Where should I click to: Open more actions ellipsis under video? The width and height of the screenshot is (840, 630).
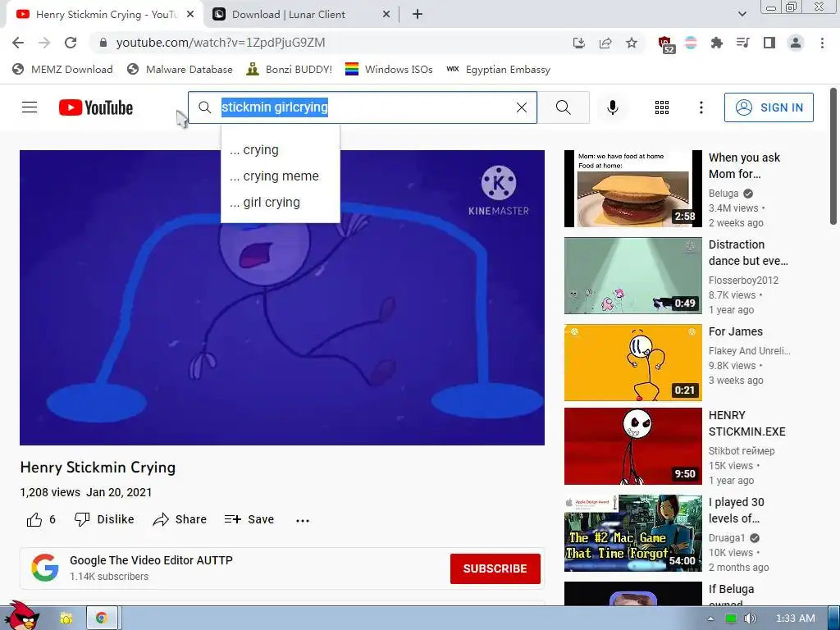[303, 520]
